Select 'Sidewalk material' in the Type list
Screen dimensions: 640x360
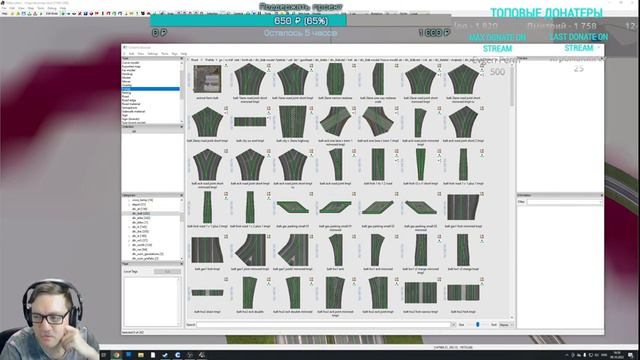(133, 111)
